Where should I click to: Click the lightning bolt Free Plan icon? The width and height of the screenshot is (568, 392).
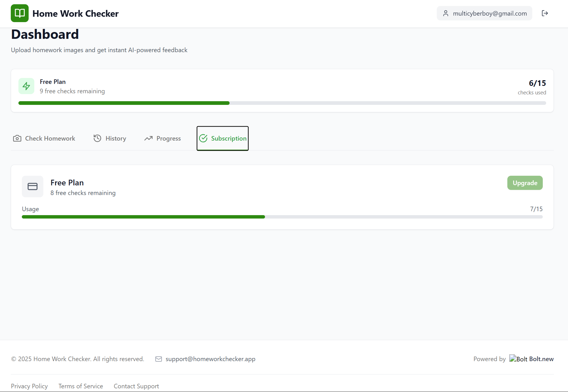26,86
